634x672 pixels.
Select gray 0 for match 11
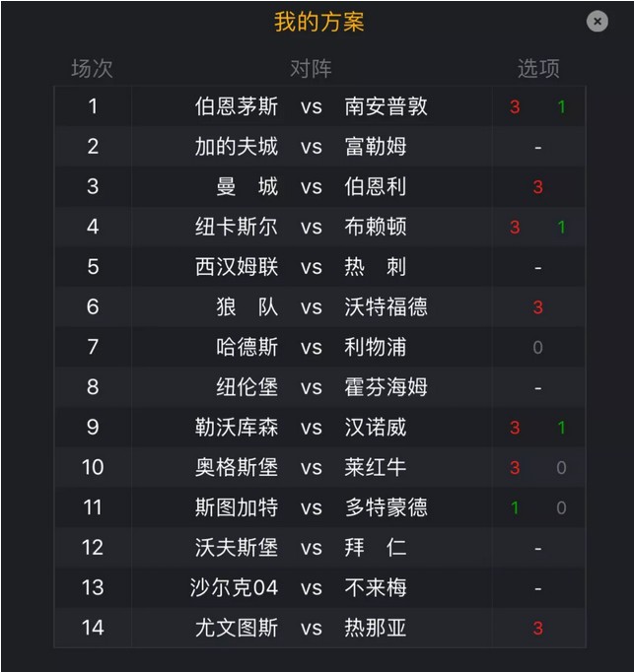(x=561, y=507)
